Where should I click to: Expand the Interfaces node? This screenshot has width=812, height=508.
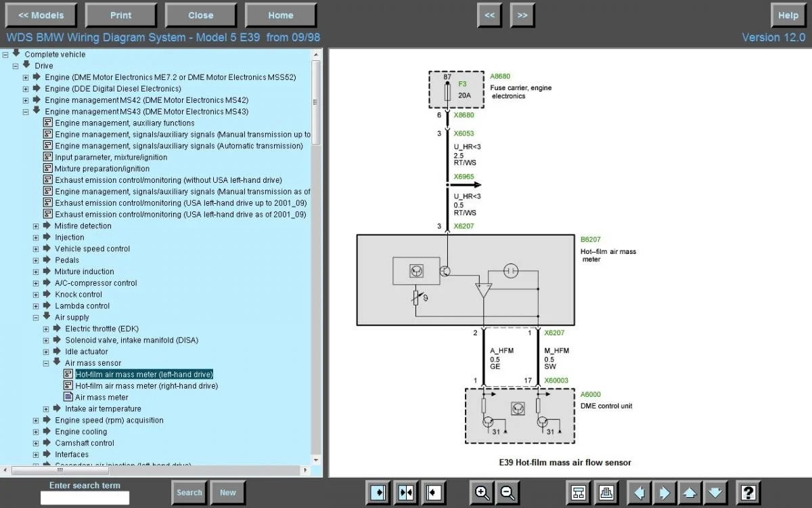[x=36, y=455]
